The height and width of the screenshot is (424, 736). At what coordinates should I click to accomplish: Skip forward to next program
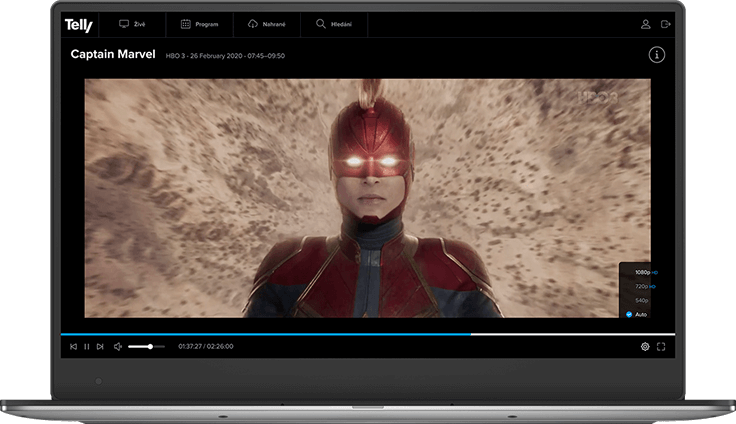[x=100, y=347]
